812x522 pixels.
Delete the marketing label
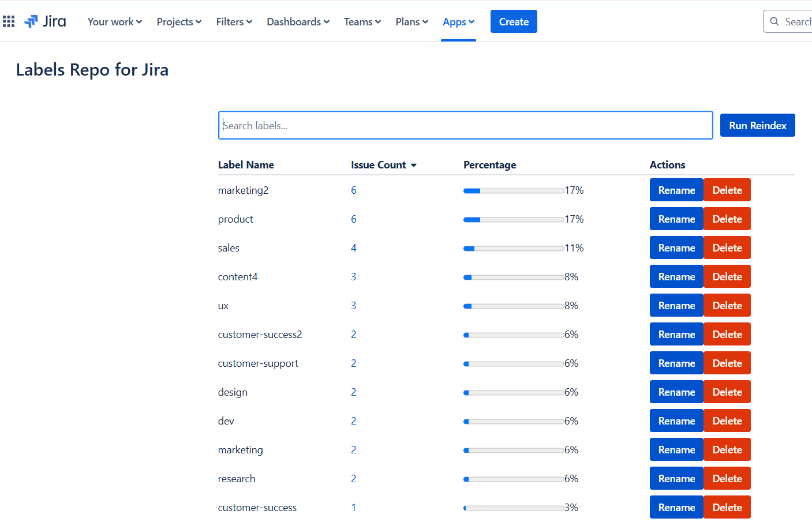pyautogui.click(x=727, y=449)
